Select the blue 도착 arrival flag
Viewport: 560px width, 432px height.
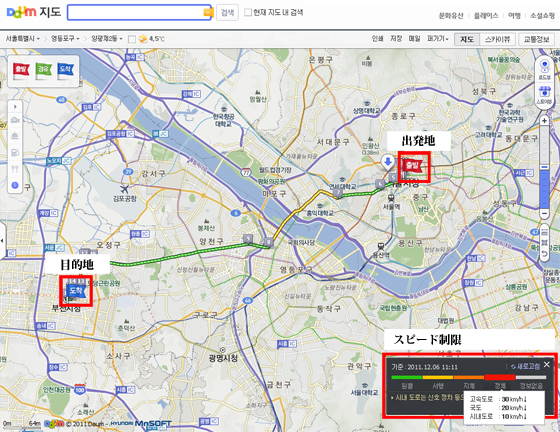[66, 70]
